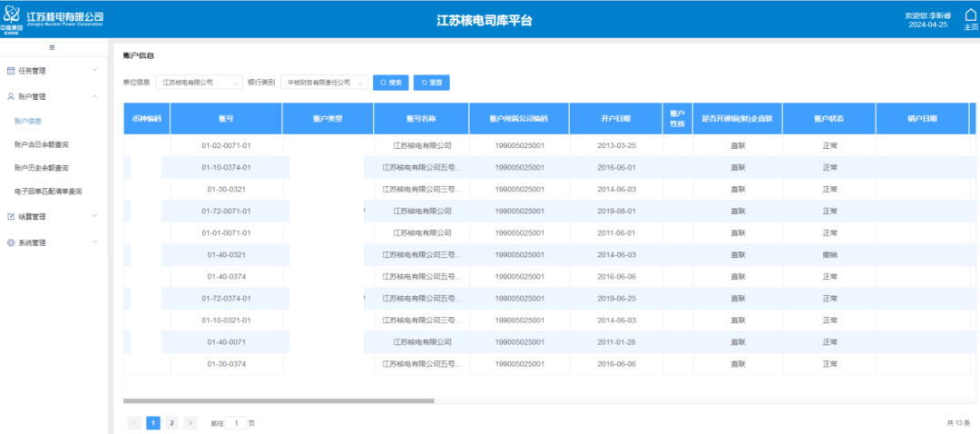Viewport: 980px width, 434px height.
Task: Click the 系统管理 gear icon
Action: click(x=11, y=243)
